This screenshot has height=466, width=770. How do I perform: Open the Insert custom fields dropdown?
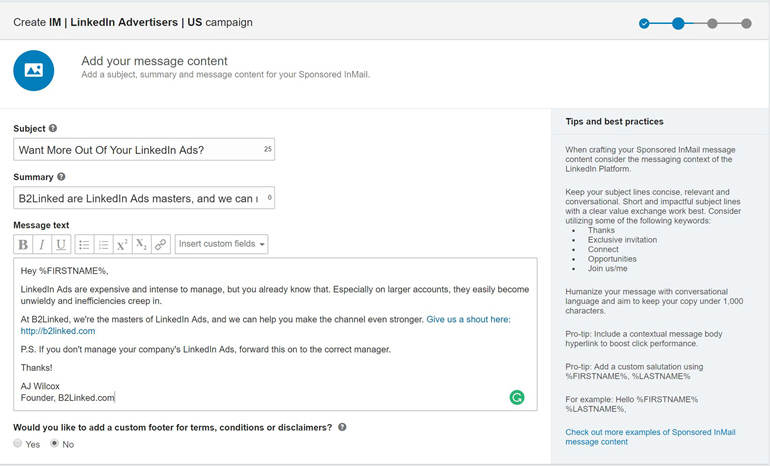(x=221, y=244)
